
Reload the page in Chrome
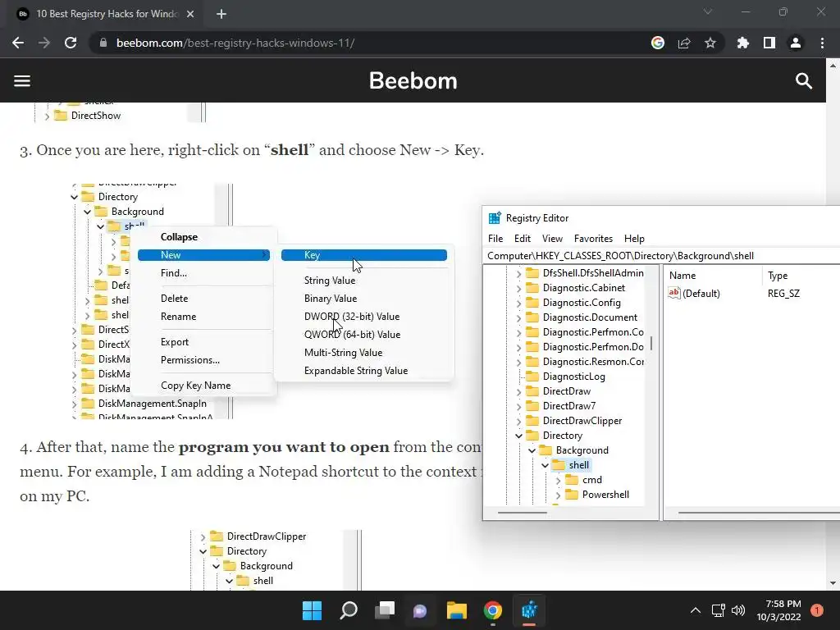(x=71, y=43)
